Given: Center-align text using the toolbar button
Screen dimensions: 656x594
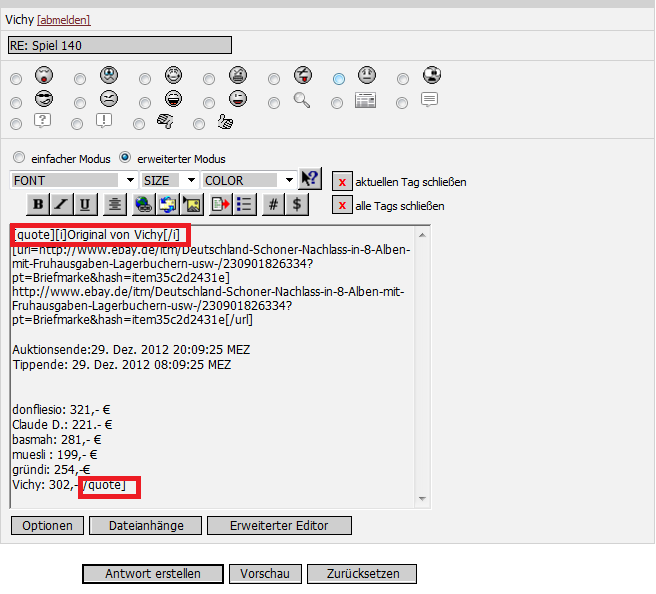Looking at the screenshot, I should pos(115,204).
